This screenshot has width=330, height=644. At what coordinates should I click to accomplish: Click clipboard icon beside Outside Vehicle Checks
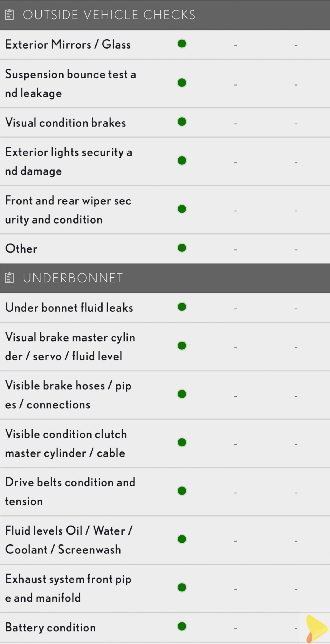pos(9,15)
